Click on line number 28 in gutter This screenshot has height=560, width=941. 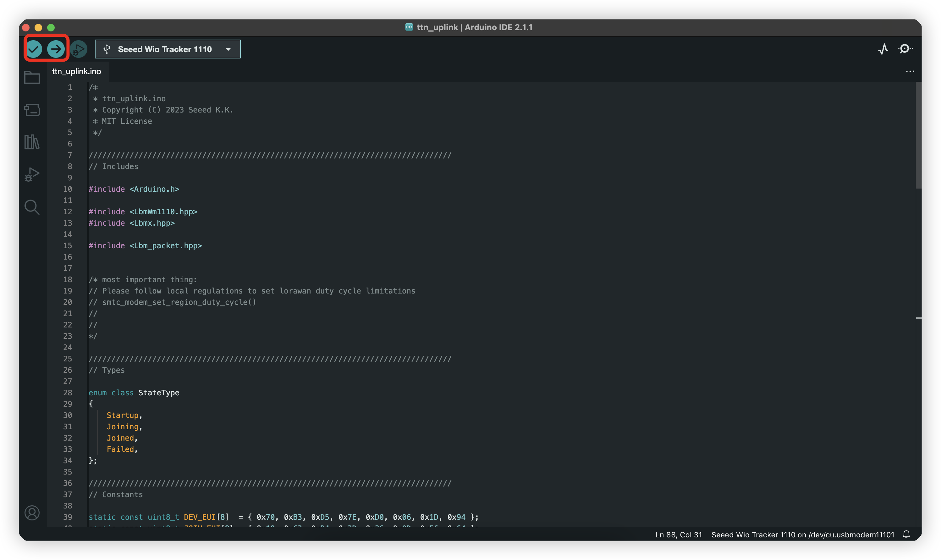click(68, 393)
